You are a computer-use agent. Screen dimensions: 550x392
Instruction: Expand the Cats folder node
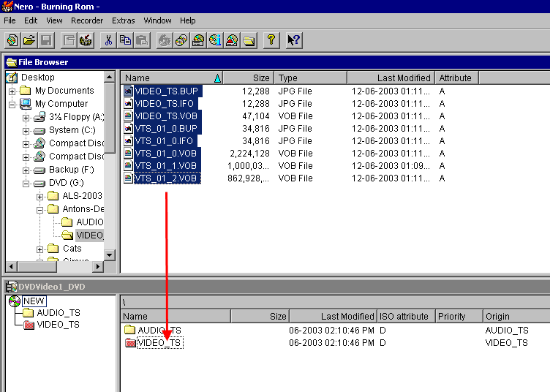click(40, 249)
